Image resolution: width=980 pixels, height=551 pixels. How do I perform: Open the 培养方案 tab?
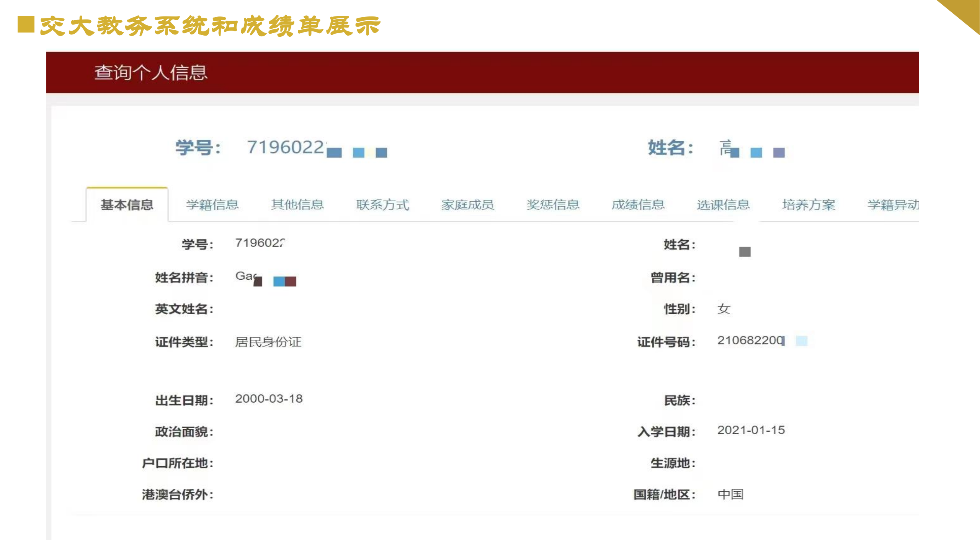808,205
